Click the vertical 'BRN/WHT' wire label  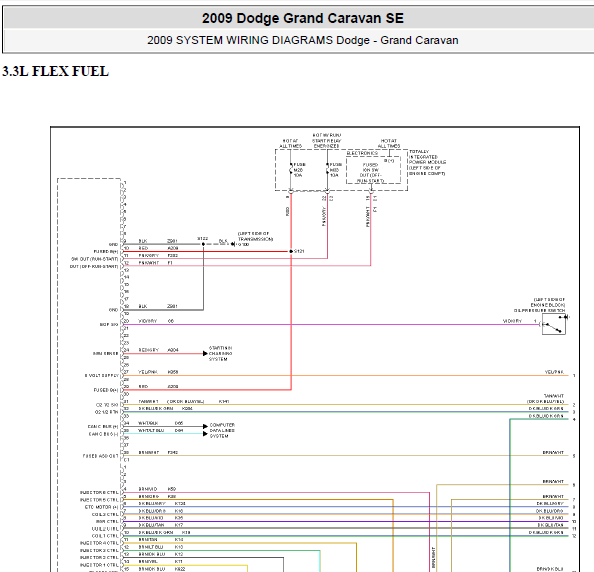(x=433, y=558)
